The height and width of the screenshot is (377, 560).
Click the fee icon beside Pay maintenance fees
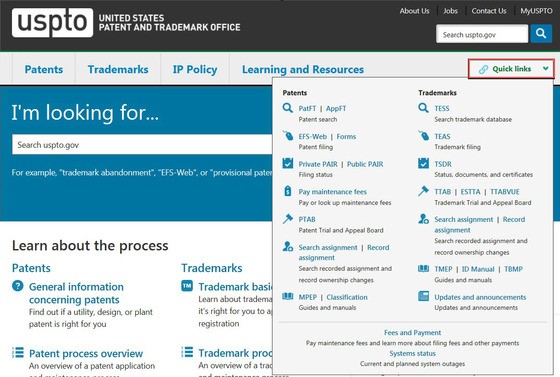click(288, 191)
